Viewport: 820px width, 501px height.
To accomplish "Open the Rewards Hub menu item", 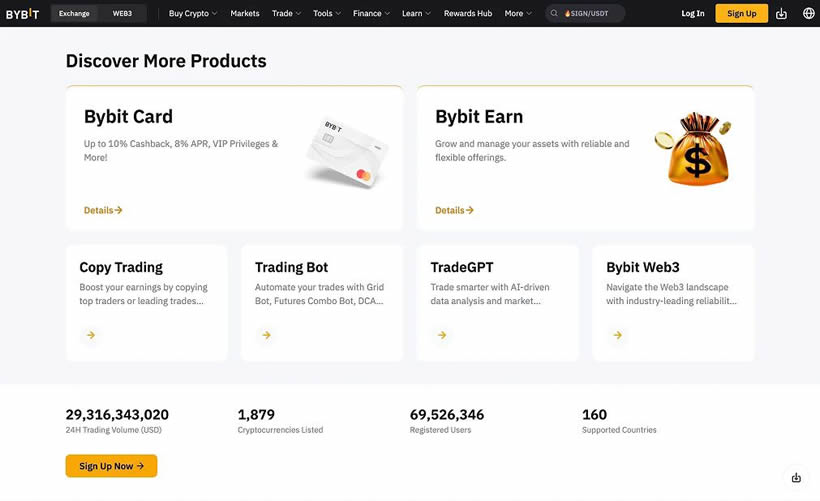I will 468,14.
